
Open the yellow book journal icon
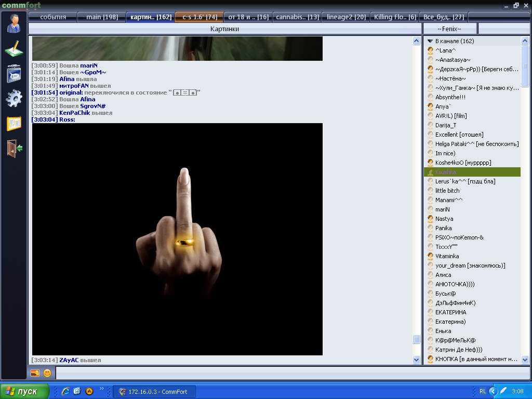(x=14, y=124)
